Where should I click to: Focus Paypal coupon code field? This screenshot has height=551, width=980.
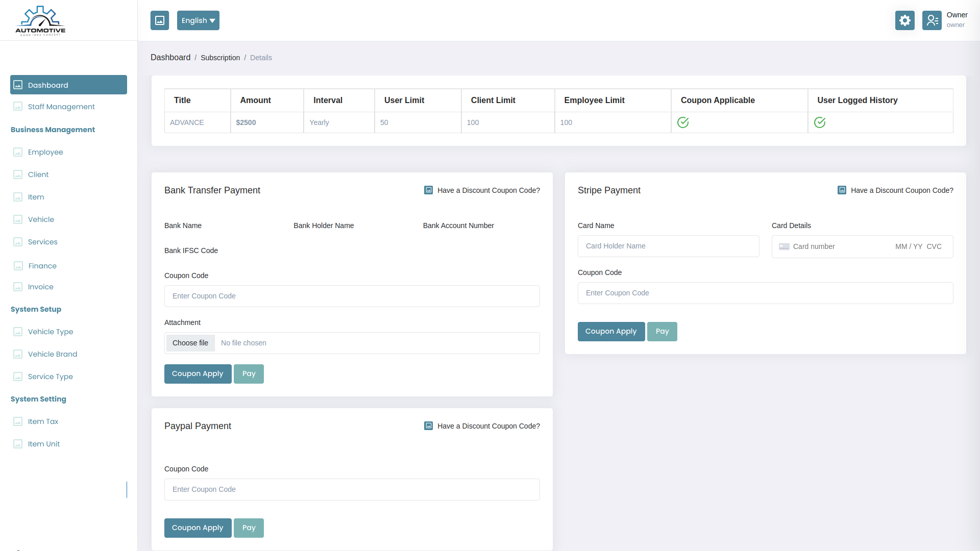[352, 490]
